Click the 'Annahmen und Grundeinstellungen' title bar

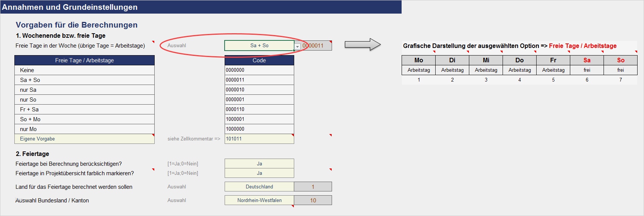click(201, 7)
